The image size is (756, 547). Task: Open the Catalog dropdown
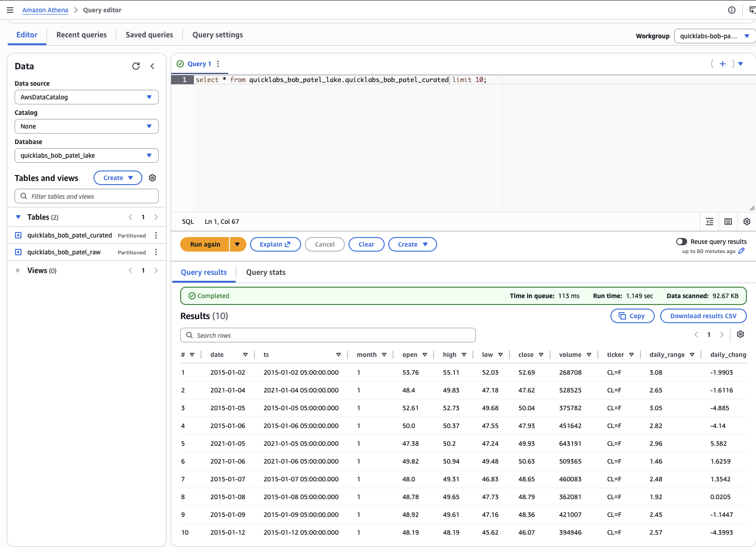[x=87, y=126]
